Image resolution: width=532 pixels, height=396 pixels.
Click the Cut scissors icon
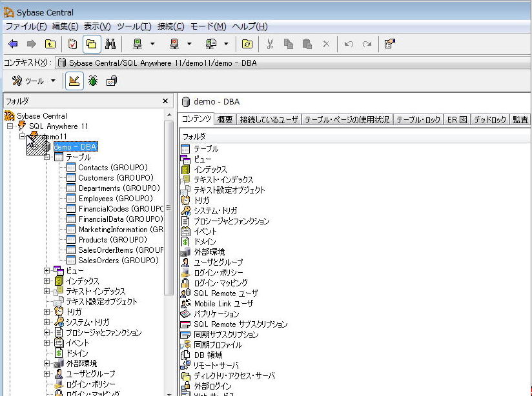(270, 44)
